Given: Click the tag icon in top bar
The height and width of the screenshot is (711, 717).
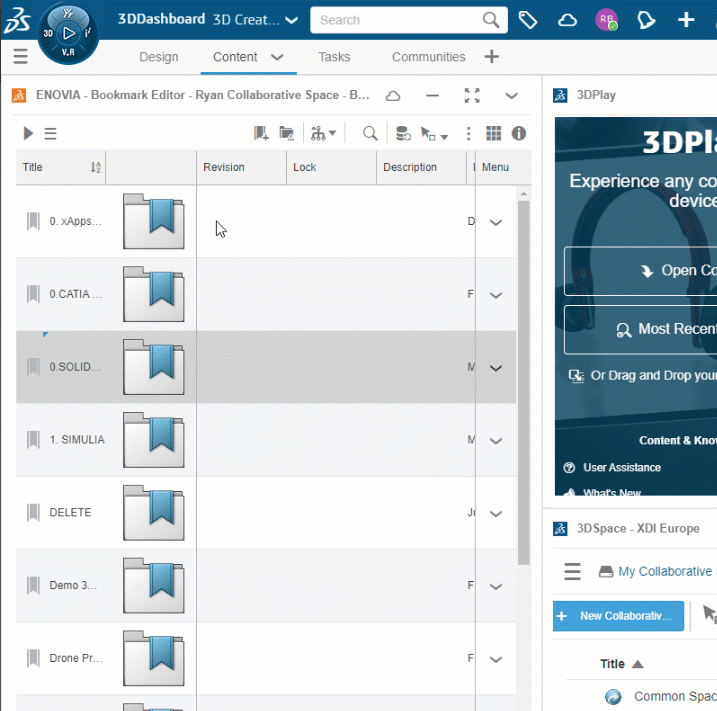Looking at the screenshot, I should [x=528, y=20].
